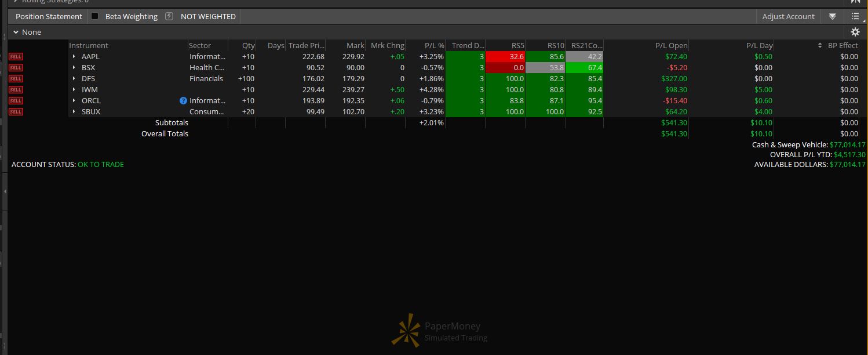Screen dimensions: 868x355
Task: Open the NOT WEIGHTED beta selector
Action: pos(208,17)
